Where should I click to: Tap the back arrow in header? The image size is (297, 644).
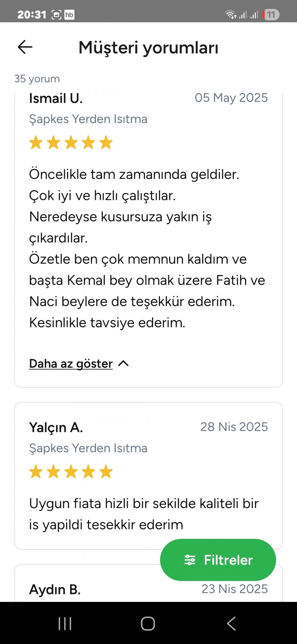[25, 47]
